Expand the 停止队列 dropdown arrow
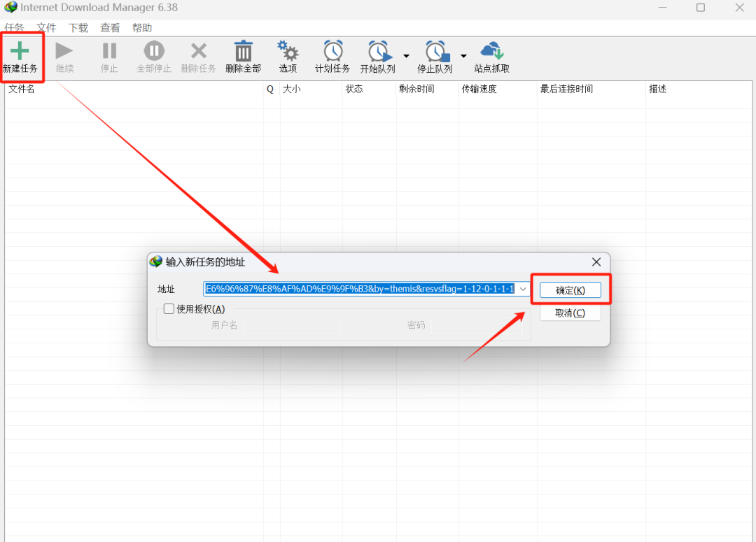 (x=463, y=56)
